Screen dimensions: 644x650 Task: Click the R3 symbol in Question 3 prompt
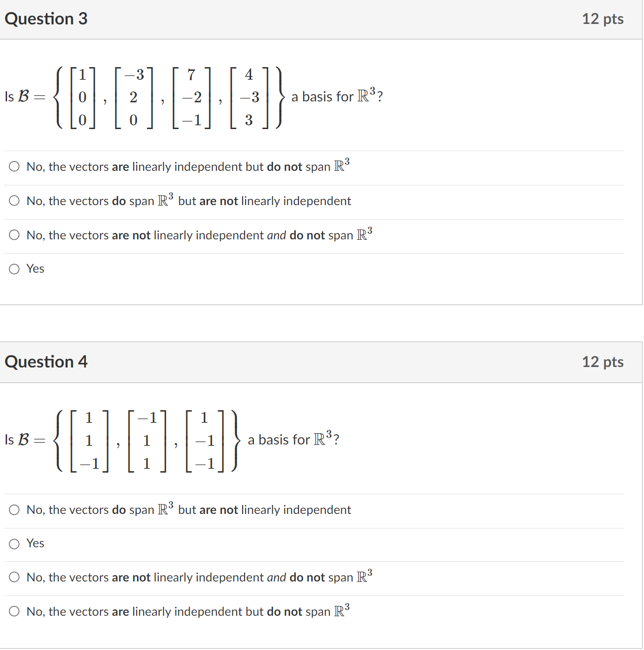(x=366, y=95)
